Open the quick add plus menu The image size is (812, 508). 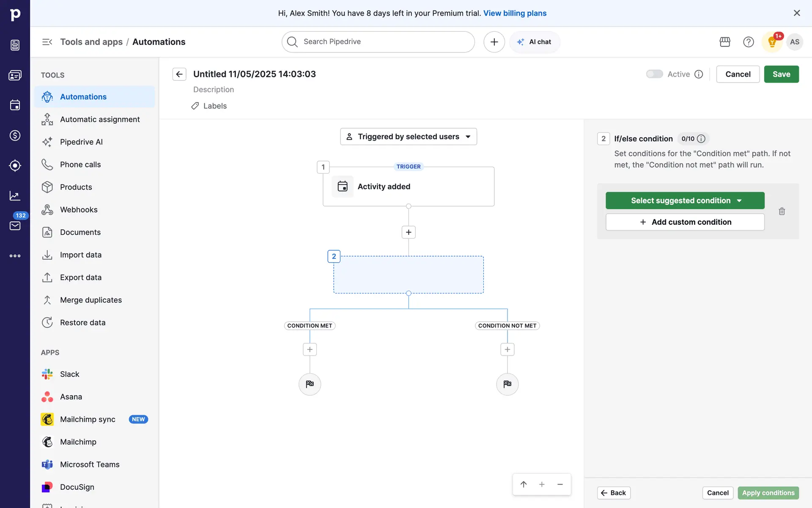coord(494,42)
